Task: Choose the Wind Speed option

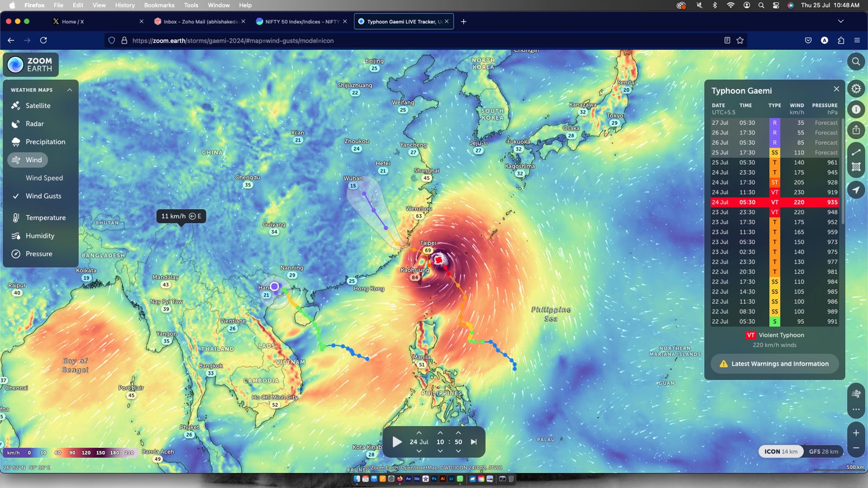Action: [44, 178]
